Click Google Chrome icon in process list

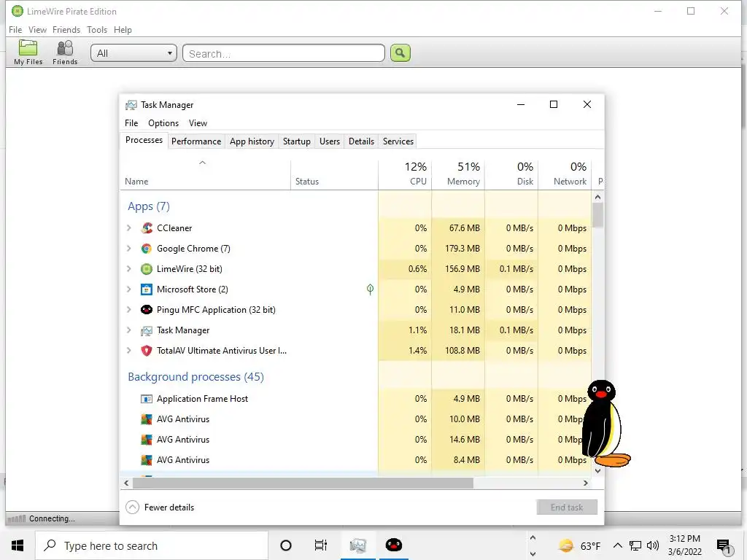[147, 249]
